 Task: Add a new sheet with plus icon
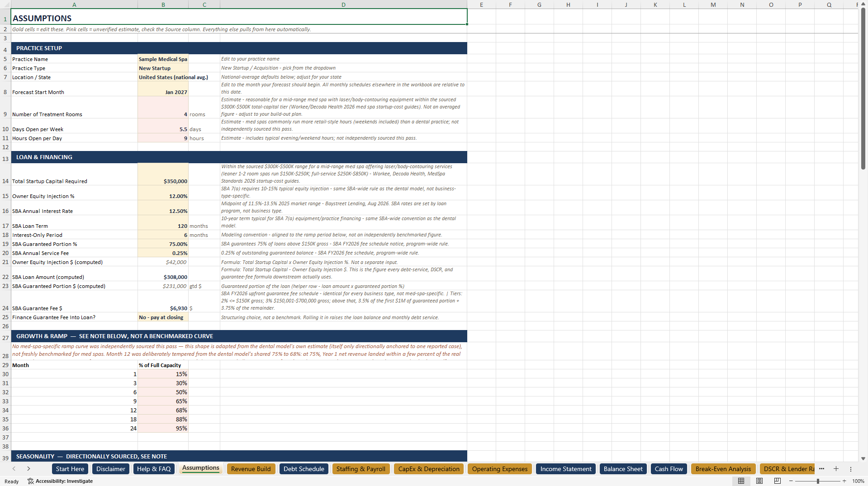(836, 469)
